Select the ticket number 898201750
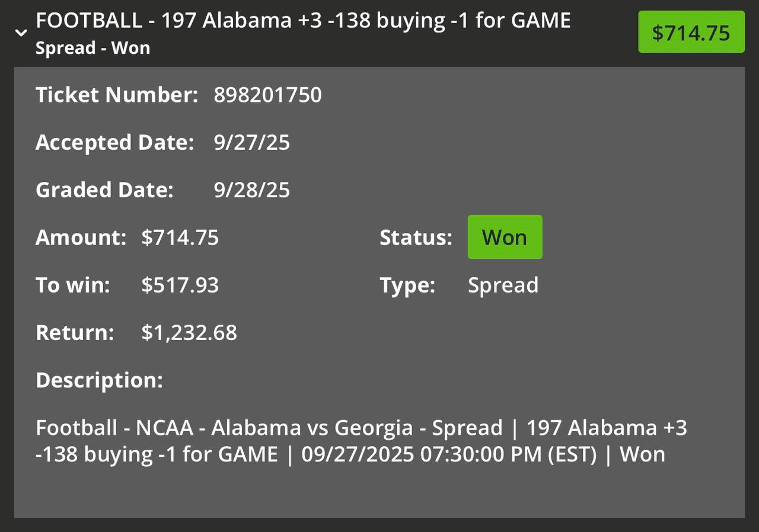The height and width of the screenshot is (532, 759). pyautogui.click(x=267, y=95)
